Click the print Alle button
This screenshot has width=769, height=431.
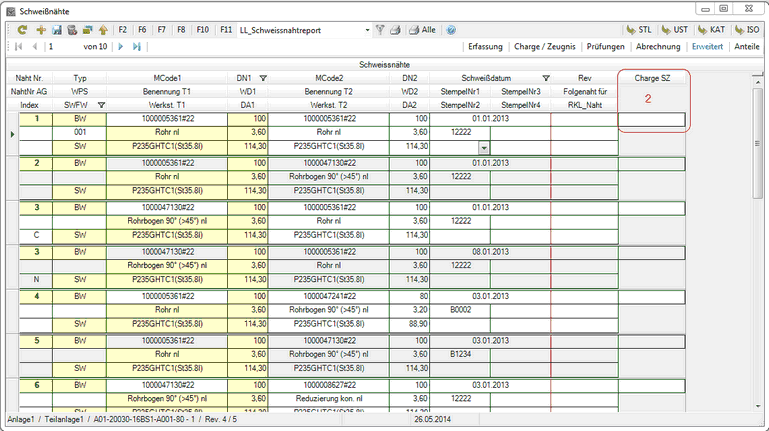click(x=421, y=30)
